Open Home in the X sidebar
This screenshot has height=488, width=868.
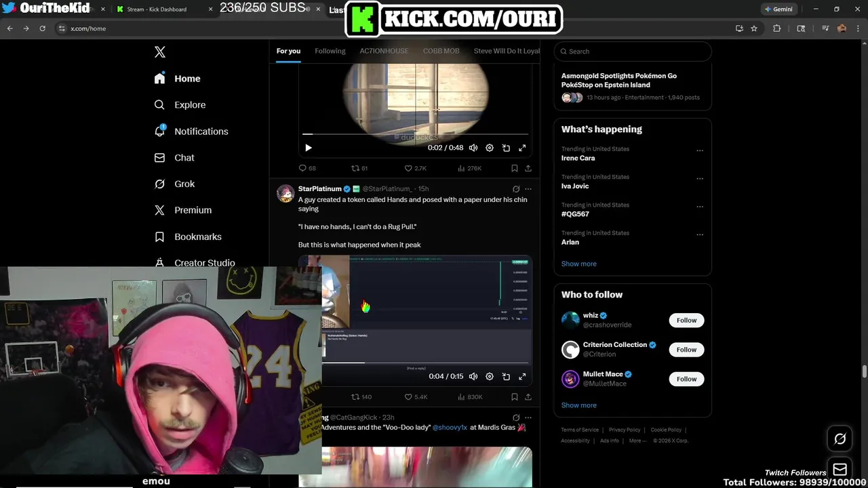pos(177,79)
